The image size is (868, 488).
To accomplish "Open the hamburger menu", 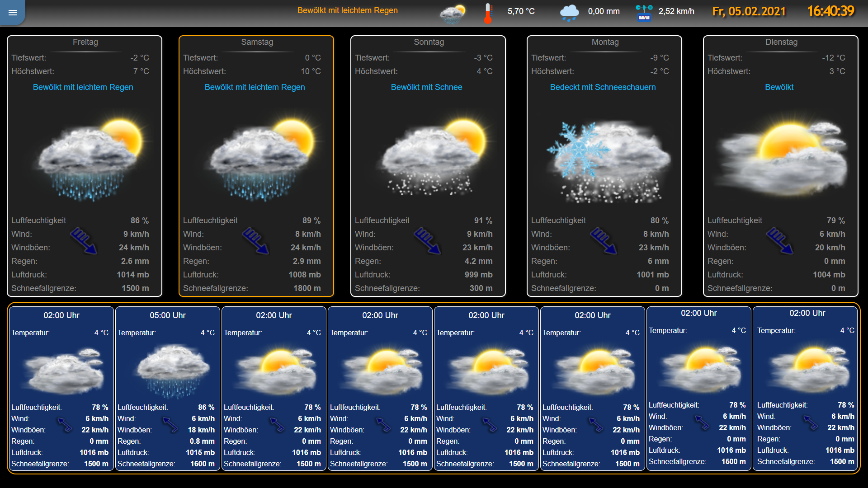I will click(13, 13).
